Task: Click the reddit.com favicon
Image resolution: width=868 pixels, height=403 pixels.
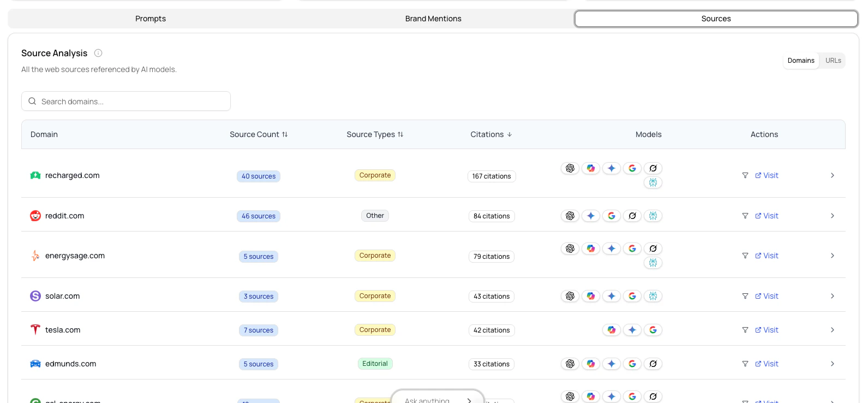Action: point(35,216)
